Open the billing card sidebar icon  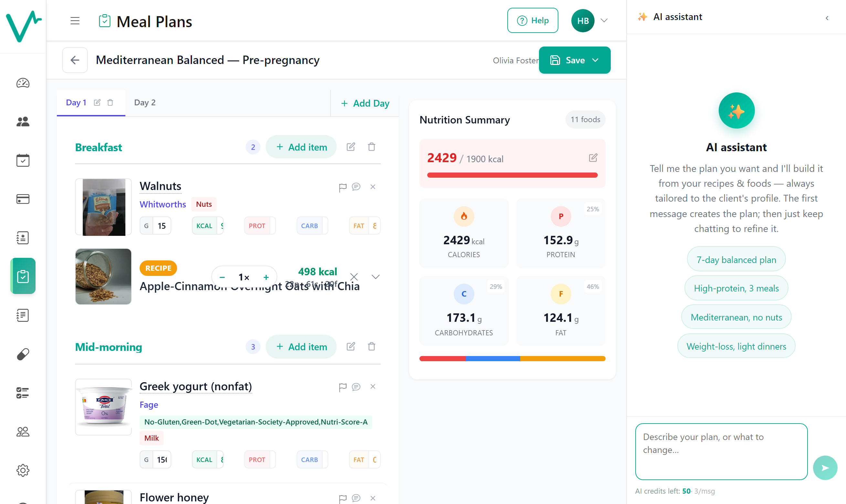[23, 199]
